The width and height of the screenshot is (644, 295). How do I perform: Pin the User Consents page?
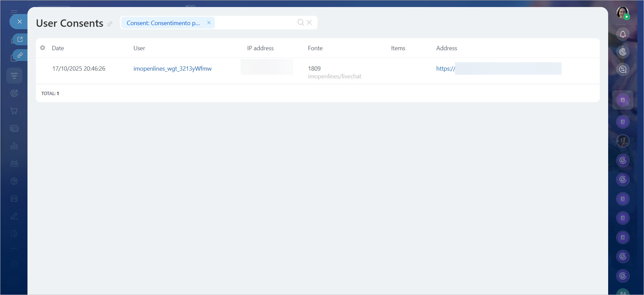pos(110,24)
